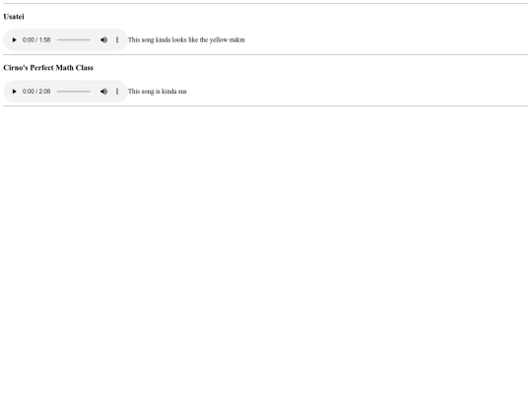Viewport: 532px width, 399px height.
Task: Open more options for Cirno's player
Action: click(117, 92)
